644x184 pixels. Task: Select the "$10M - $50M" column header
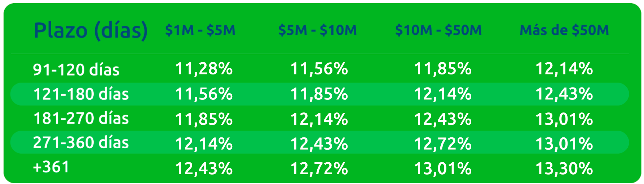(x=438, y=30)
